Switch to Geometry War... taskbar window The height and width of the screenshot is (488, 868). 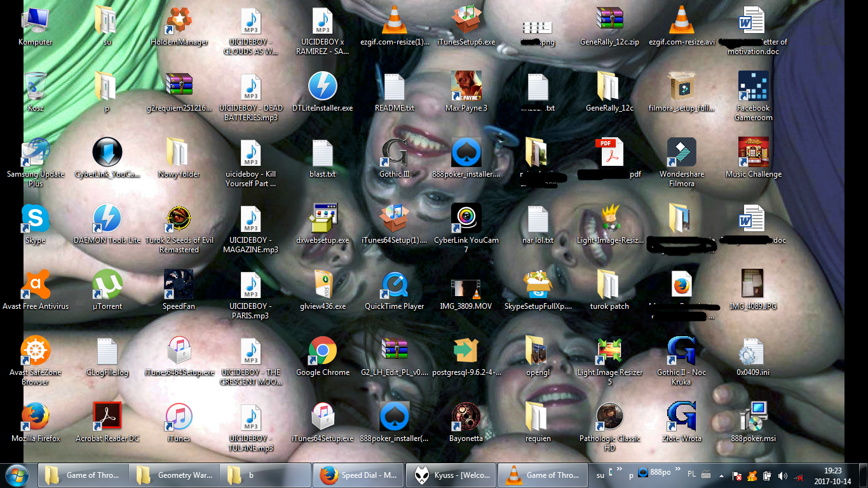pyautogui.click(x=173, y=475)
